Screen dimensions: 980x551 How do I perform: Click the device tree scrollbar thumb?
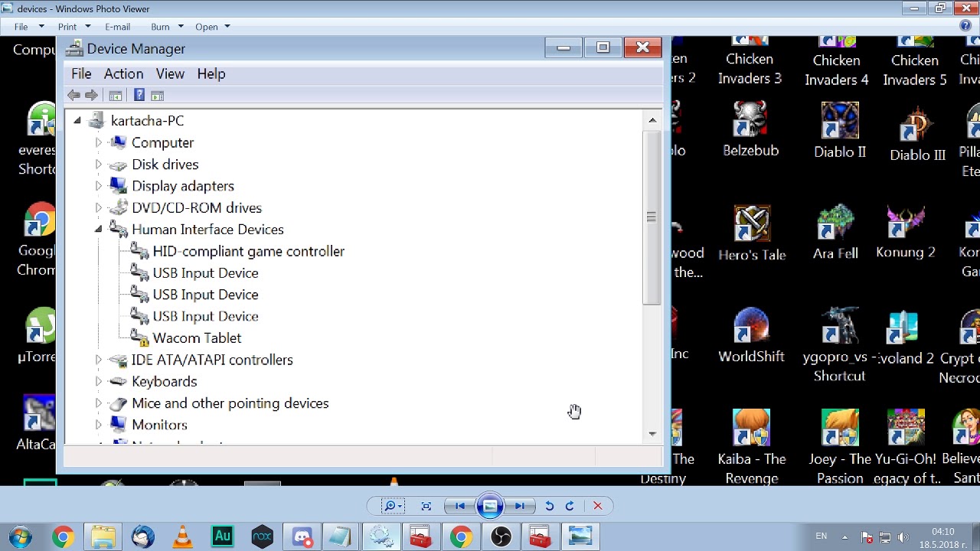click(652, 218)
